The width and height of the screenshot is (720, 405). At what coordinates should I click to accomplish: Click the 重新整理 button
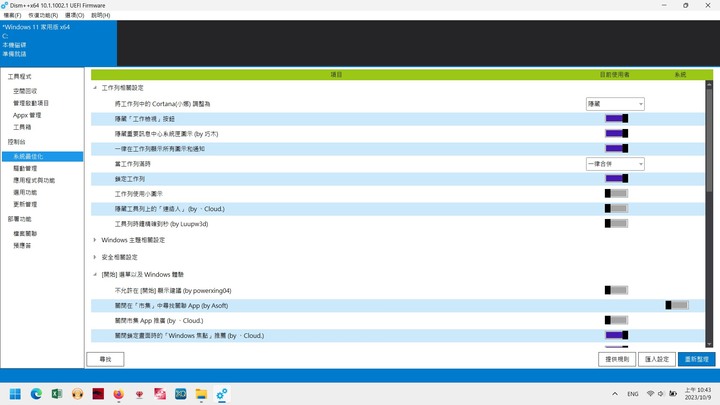[697, 359]
